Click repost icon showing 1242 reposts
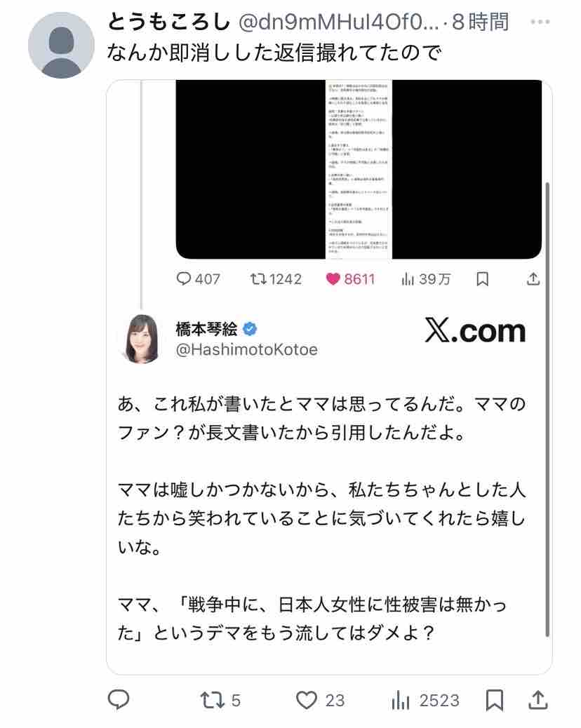The image size is (581, 728). click(x=276, y=278)
